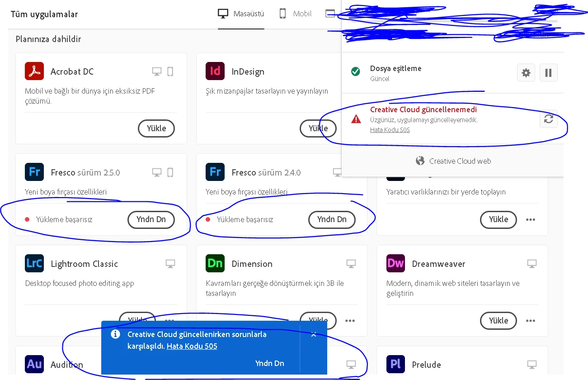This screenshot has width=588, height=380.
Task: Open Hata Kodu 505 link in blue notification
Action: 192,346
